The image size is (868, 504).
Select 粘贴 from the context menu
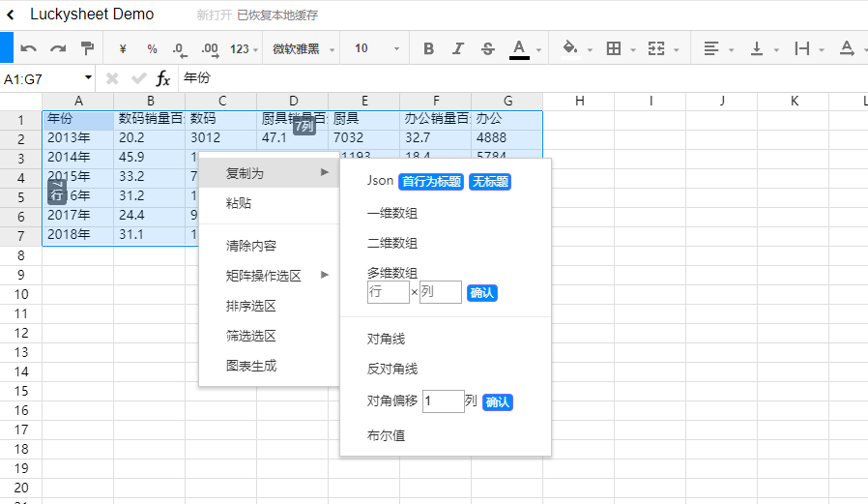pos(269,203)
